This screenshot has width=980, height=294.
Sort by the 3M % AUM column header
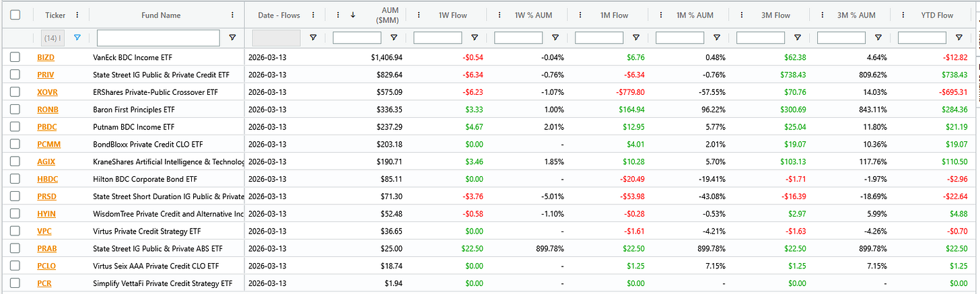[856, 15]
